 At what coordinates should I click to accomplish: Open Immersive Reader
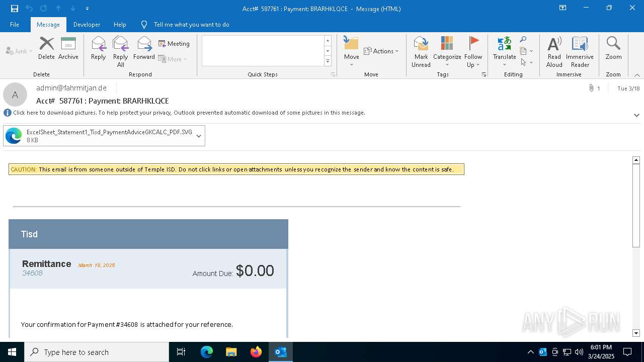tap(580, 51)
